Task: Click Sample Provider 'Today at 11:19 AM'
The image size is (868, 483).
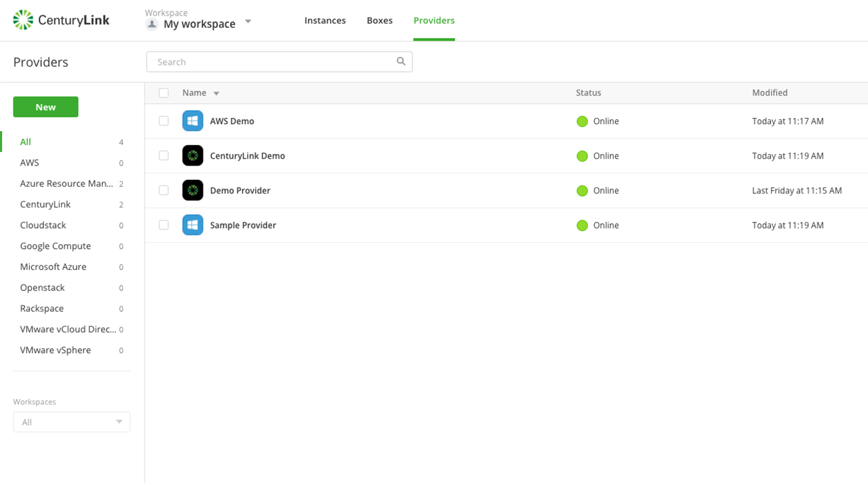Action: click(x=788, y=225)
